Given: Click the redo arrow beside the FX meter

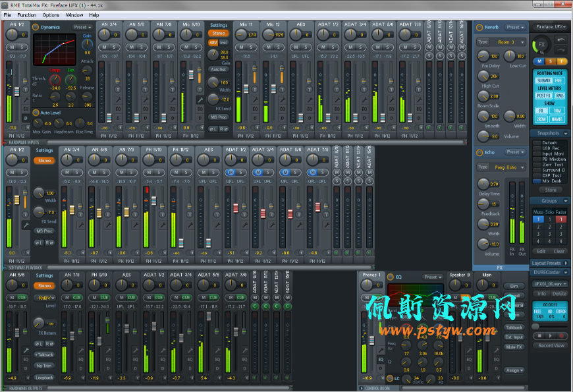Looking at the screenshot, I should (x=560, y=49).
